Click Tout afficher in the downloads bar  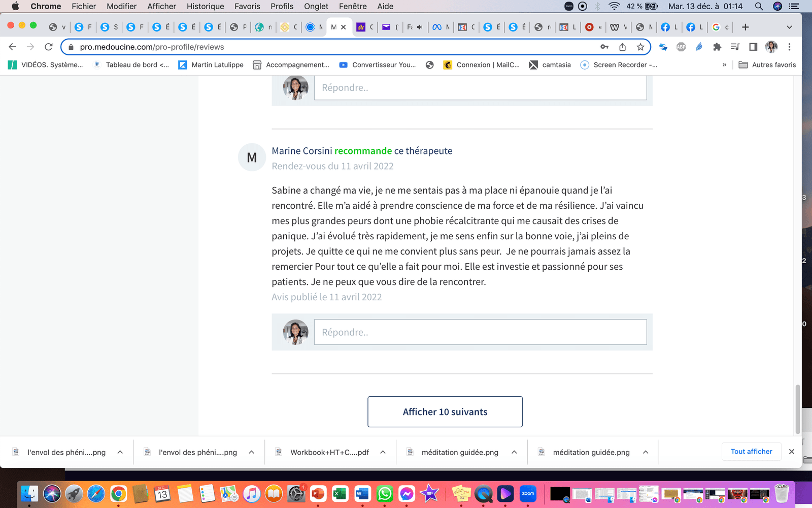point(751,452)
